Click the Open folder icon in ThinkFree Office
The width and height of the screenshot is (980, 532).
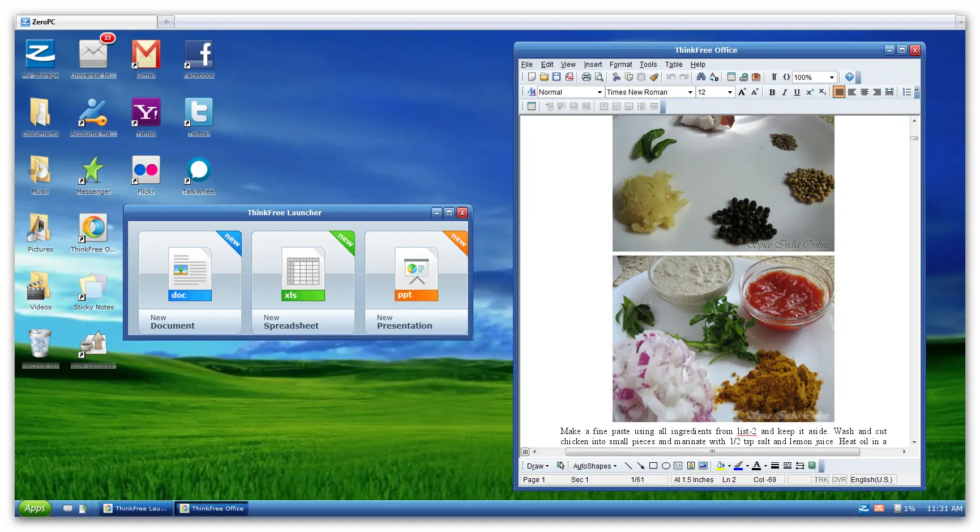click(544, 77)
